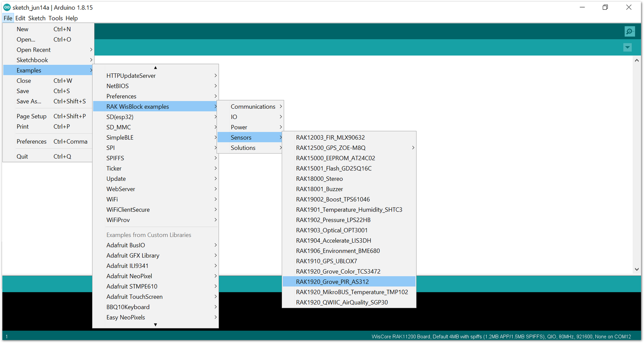Expand the Update examples

tap(155, 179)
